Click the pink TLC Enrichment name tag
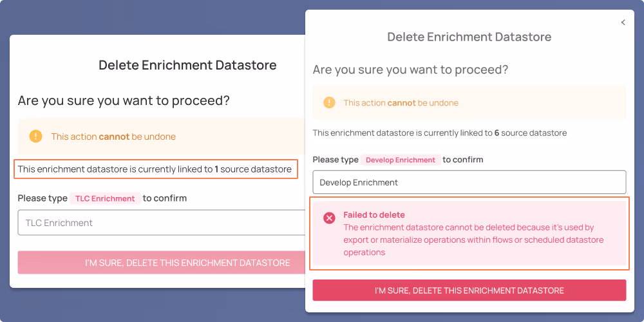Viewport: 644px width, 322px height. pyautogui.click(x=105, y=198)
